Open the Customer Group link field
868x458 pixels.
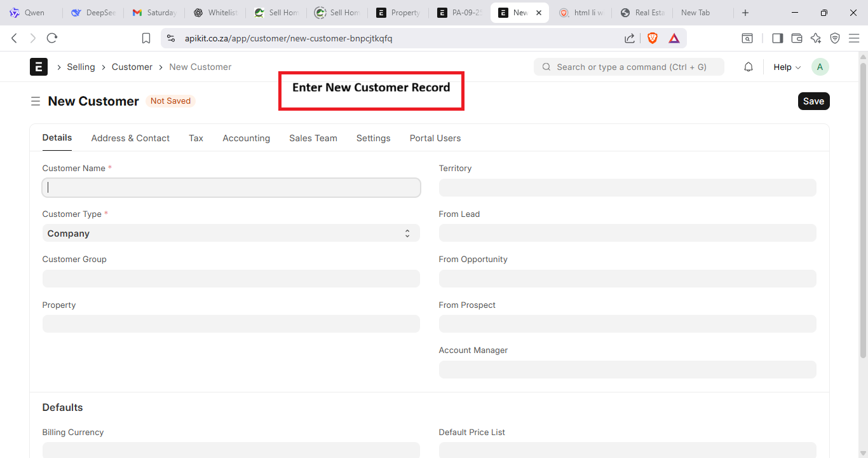(x=231, y=279)
